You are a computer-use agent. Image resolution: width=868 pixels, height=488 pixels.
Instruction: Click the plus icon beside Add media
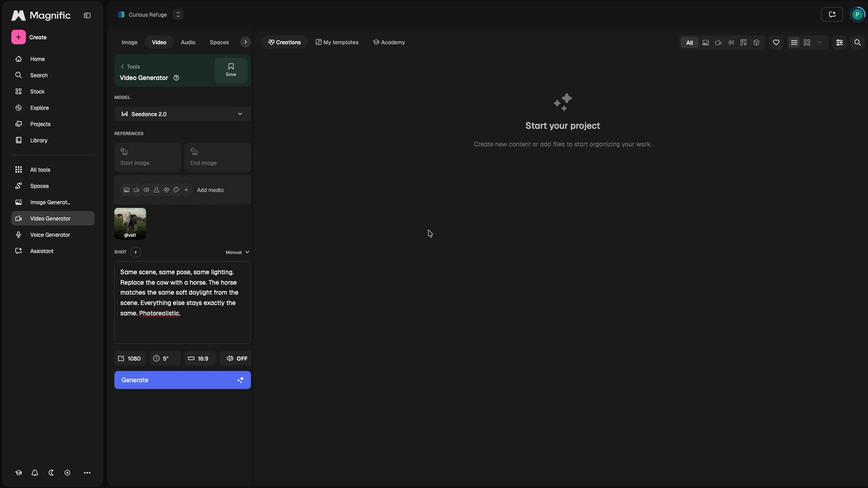(x=186, y=190)
